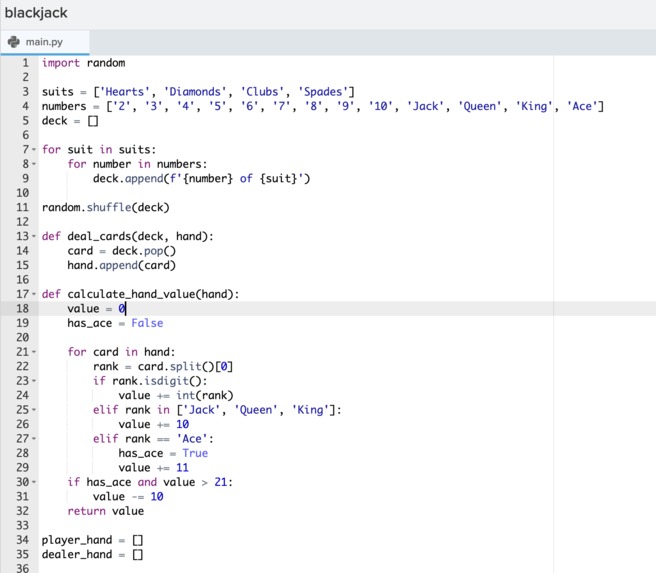Click hand.append(card) on line 15

122,266
